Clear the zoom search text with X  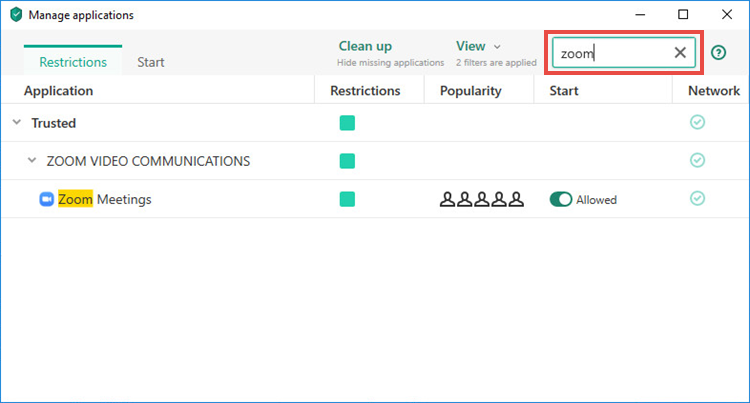(680, 53)
